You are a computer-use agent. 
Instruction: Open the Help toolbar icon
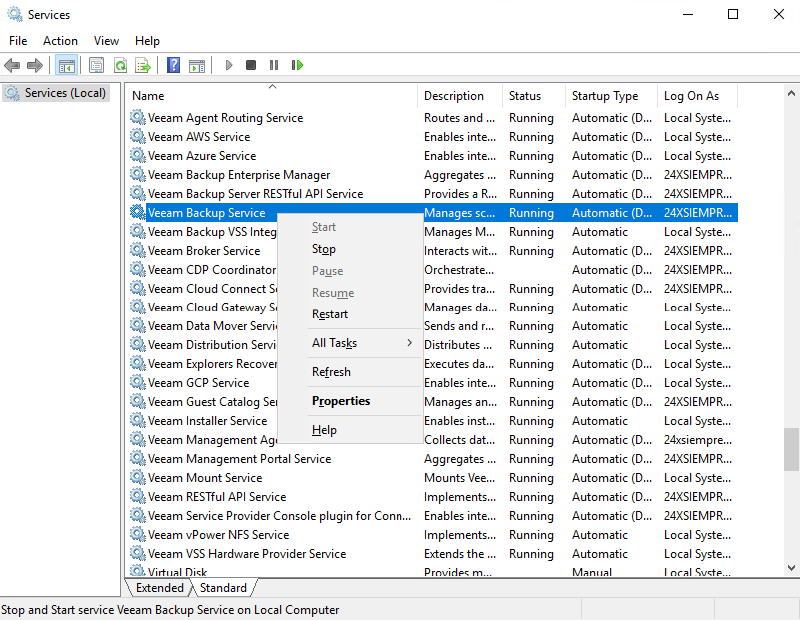click(x=173, y=65)
